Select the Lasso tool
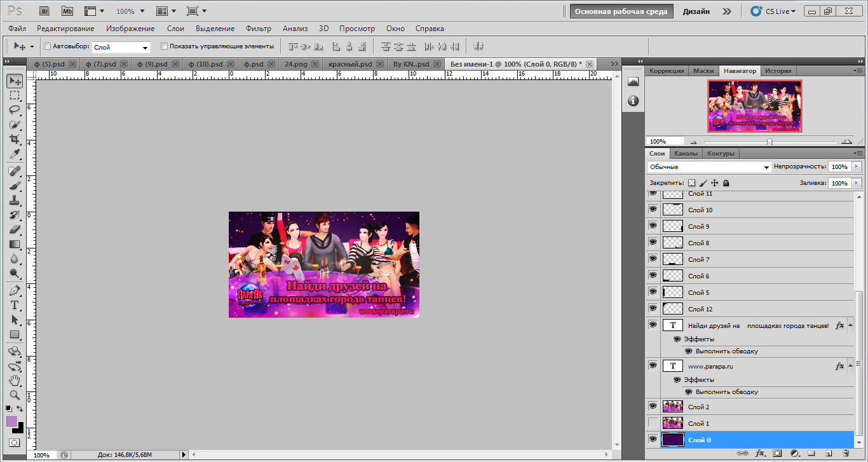Viewport: 868px width, 462px height. point(15,110)
